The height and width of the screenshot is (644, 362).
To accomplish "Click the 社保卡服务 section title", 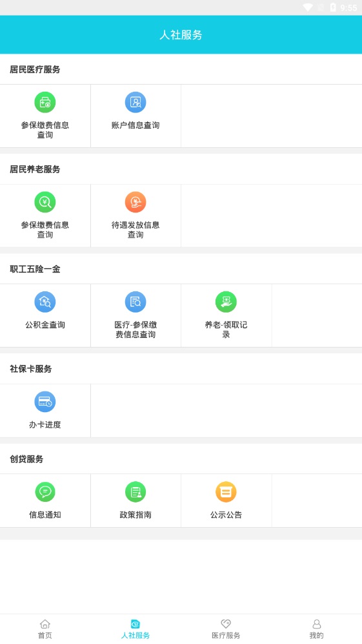I will click(x=31, y=369).
